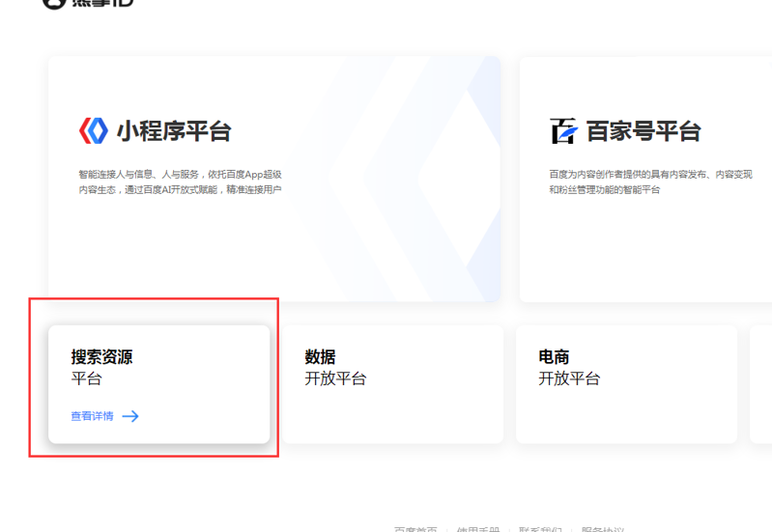The image size is (772, 532).
Task: Open the 查看详情 link
Action: click(92, 416)
